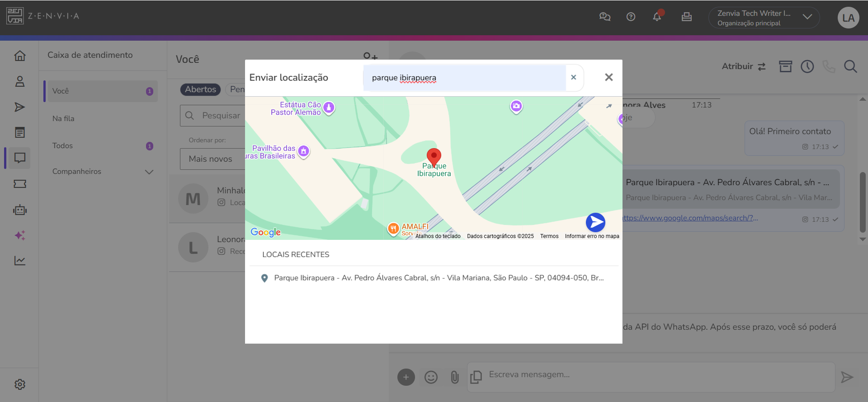Click Termos link on map
868x402 pixels.
click(x=549, y=236)
